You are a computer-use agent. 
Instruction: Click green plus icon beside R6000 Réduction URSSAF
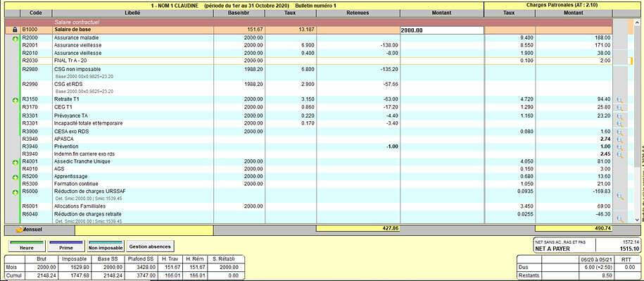(x=15, y=192)
